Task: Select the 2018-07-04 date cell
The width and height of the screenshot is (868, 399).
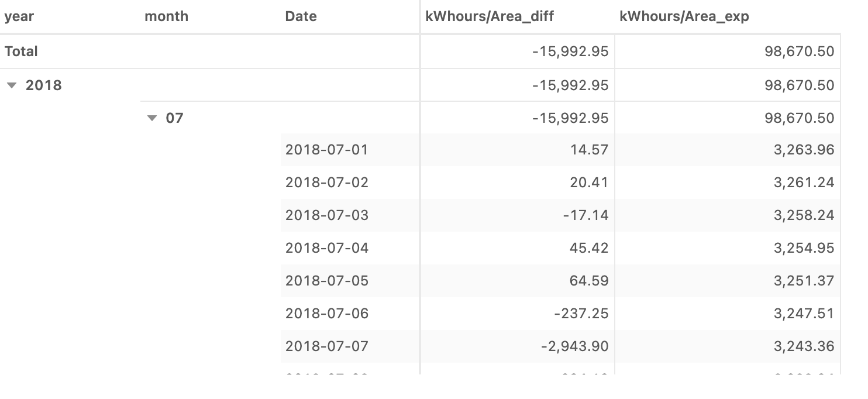Action: (x=327, y=248)
